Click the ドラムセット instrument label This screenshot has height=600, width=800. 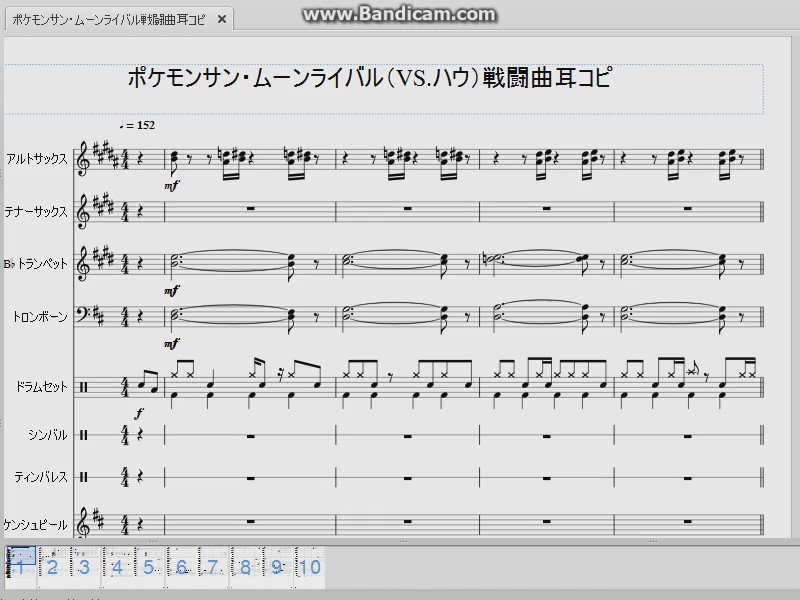click(41, 387)
